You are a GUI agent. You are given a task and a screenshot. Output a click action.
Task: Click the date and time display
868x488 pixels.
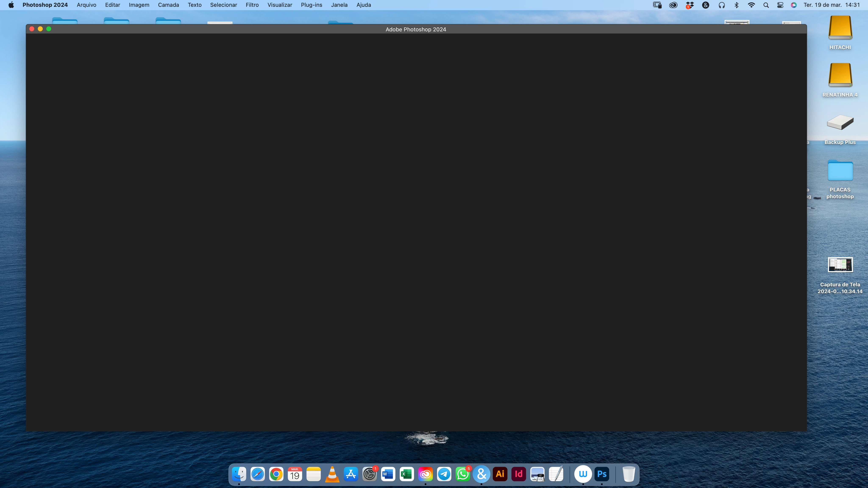(x=832, y=5)
